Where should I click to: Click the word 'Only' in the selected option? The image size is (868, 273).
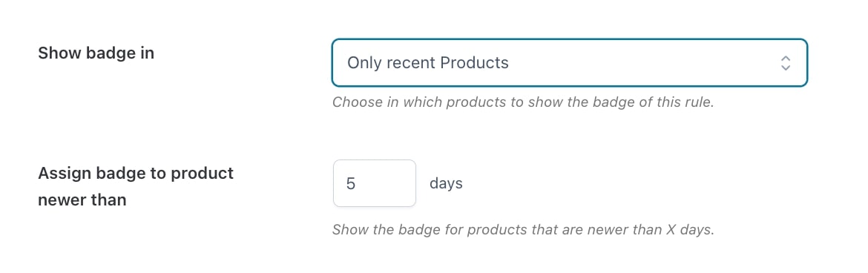click(x=362, y=62)
